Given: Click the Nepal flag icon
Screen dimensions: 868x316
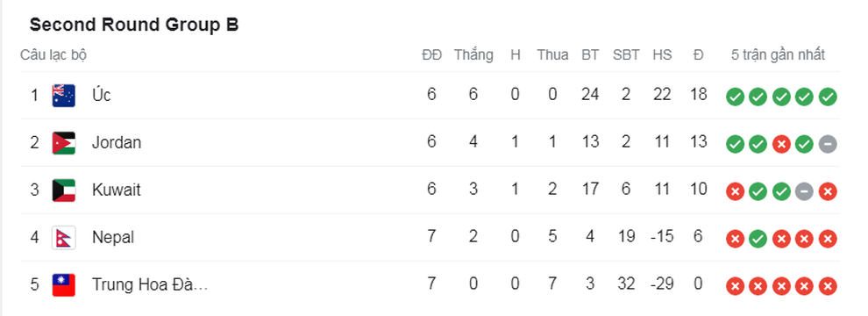Looking at the screenshot, I should pyautogui.click(x=64, y=238).
